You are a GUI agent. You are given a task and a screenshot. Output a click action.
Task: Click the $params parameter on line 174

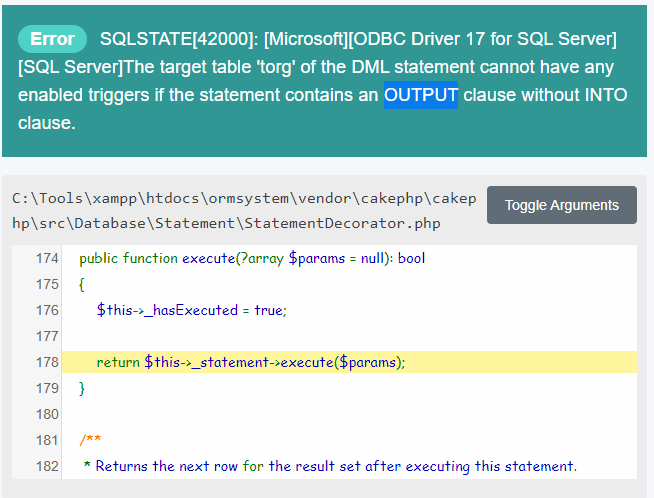click(317, 258)
